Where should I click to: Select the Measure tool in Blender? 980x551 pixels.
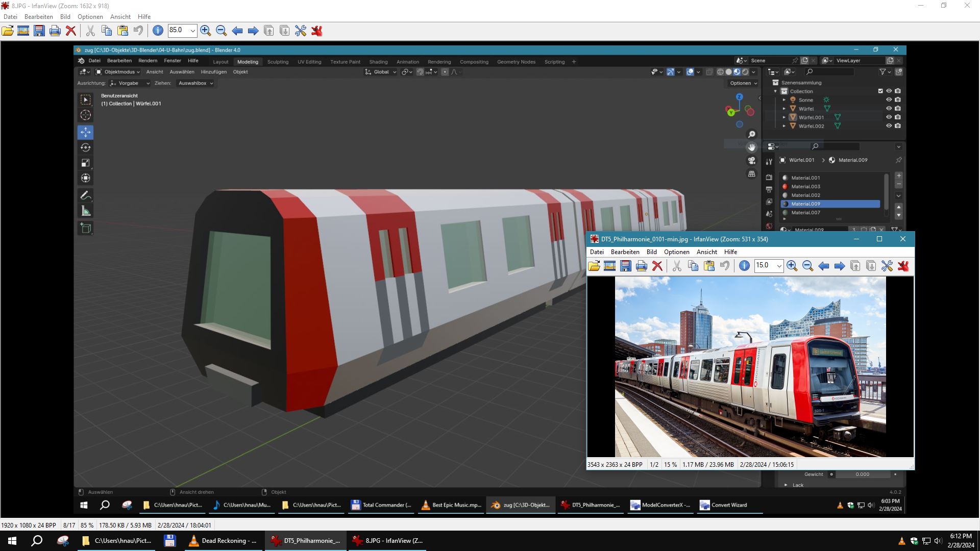pyautogui.click(x=86, y=211)
